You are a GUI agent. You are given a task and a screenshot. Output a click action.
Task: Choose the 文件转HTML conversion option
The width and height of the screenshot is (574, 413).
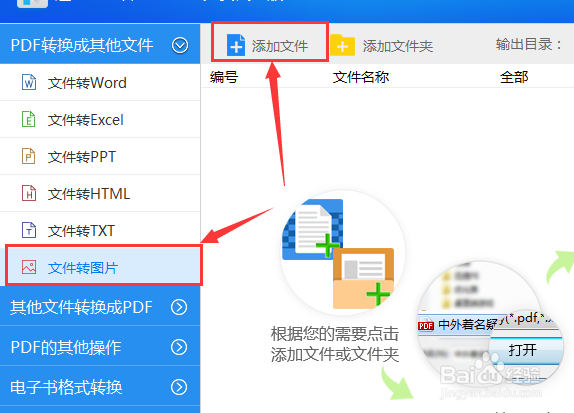tap(100, 193)
